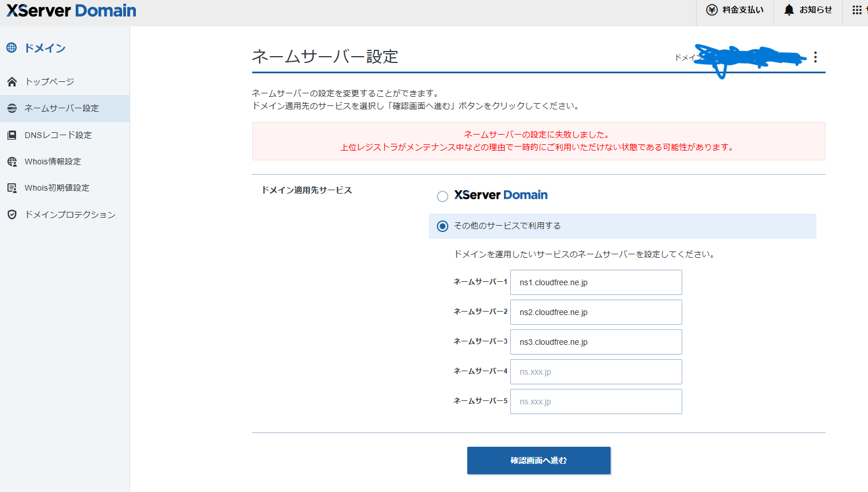Go to Whois情報設定 page

tap(65, 162)
